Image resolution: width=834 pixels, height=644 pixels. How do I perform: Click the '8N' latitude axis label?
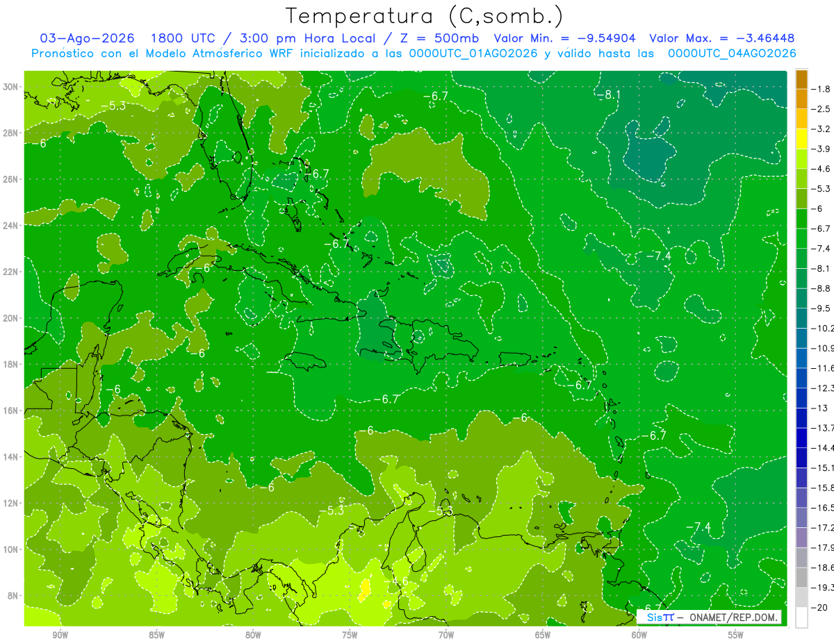(13, 595)
